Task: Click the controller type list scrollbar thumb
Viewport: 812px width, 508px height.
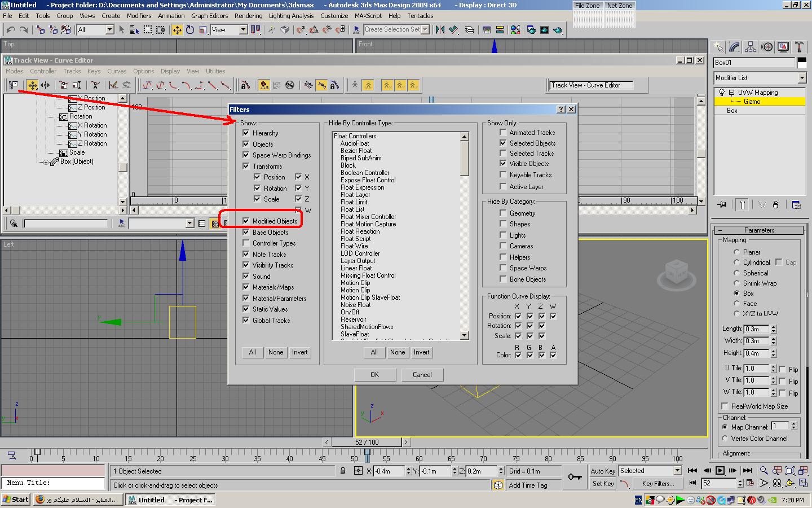Action: tap(465, 158)
